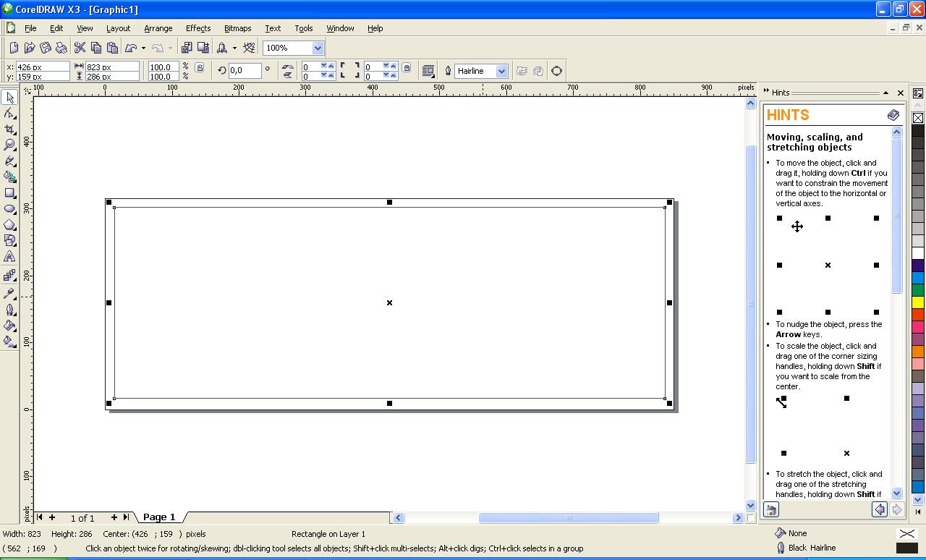Screen dimensions: 926x560
Task: Select the Freehand drawing tool
Action: 10,161
